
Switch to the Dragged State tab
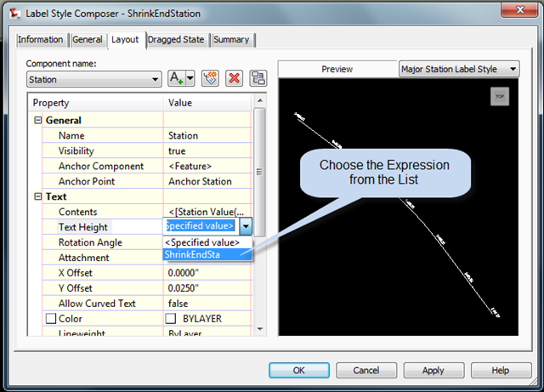click(176, 40)
